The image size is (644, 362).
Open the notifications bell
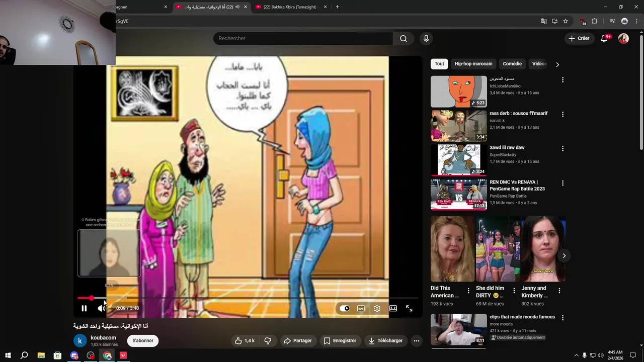pos(604,39)
